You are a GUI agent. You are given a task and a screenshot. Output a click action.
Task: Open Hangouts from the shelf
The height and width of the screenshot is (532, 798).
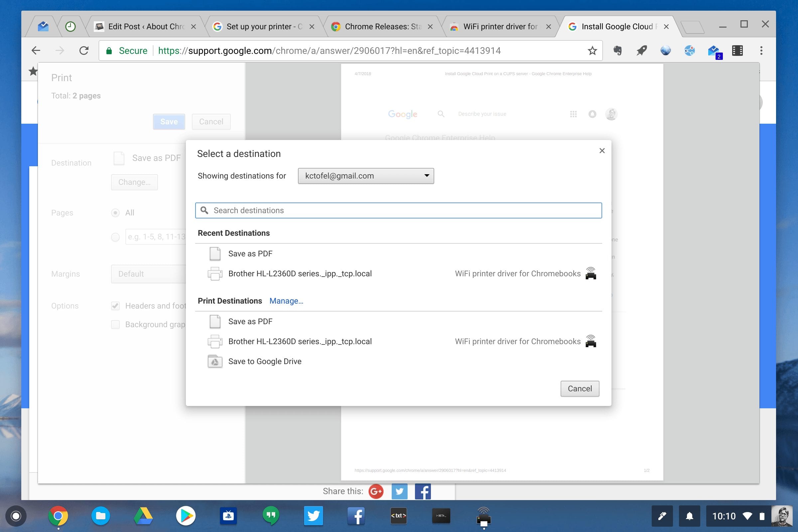(x=271, y=516)
